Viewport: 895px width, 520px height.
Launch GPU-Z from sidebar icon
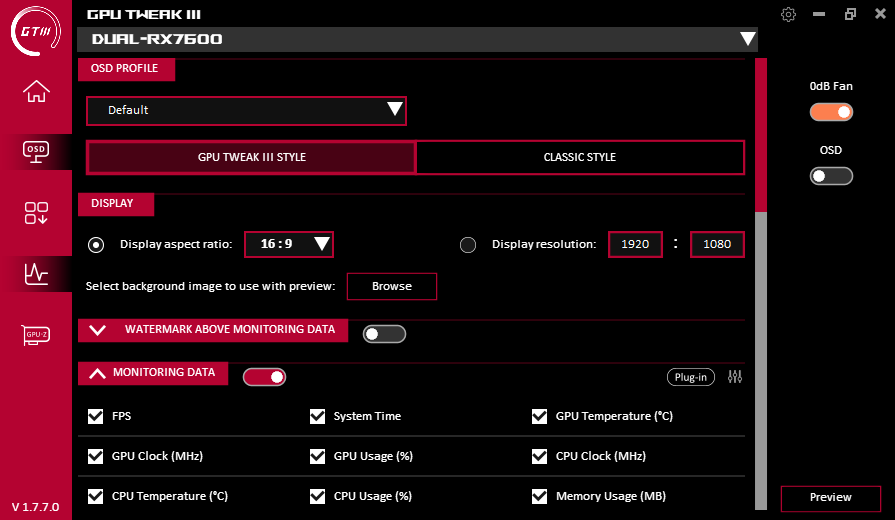[36, 335]
